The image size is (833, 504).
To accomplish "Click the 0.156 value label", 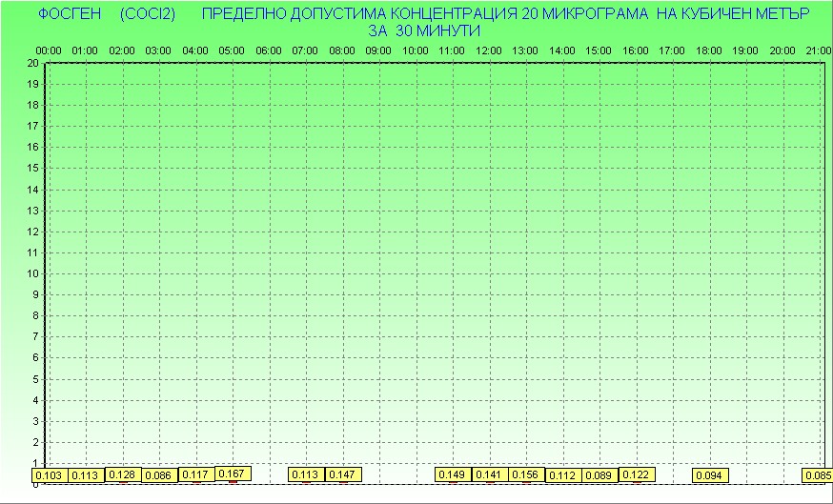I will (525, 474).
